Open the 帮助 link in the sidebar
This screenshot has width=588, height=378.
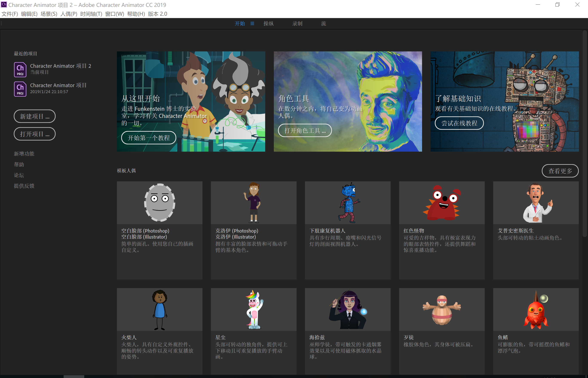19,164
